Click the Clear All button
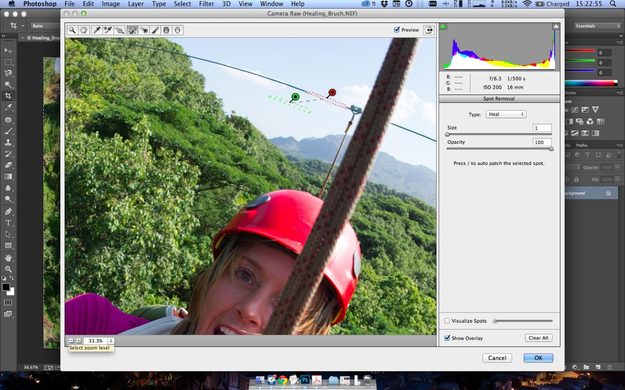 click(538, 338)
